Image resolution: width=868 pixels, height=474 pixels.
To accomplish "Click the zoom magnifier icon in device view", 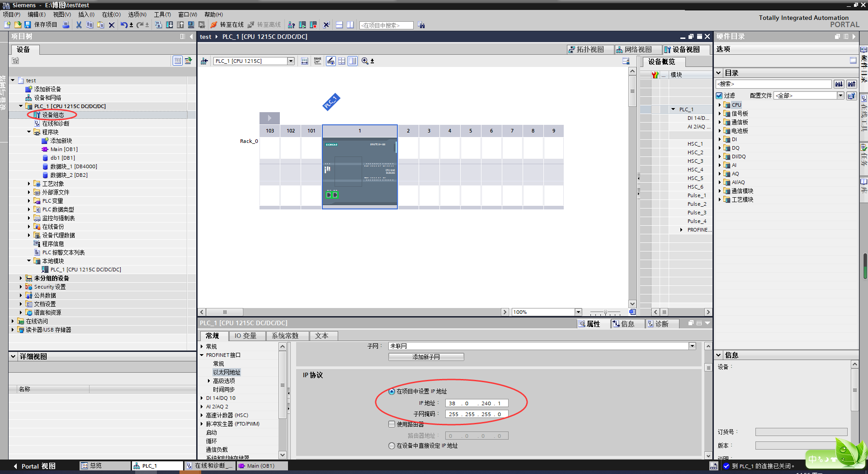I will 365,61.
